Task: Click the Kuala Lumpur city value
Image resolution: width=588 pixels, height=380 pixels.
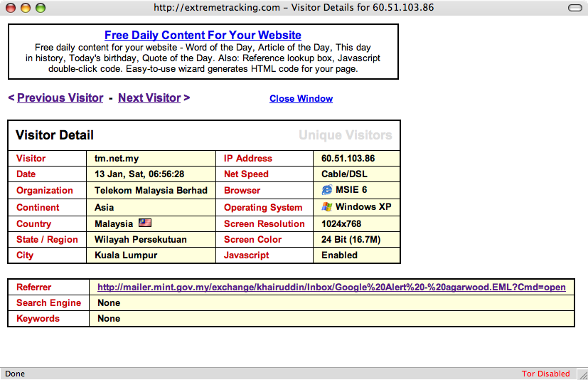Action: [x=126, y=255]
